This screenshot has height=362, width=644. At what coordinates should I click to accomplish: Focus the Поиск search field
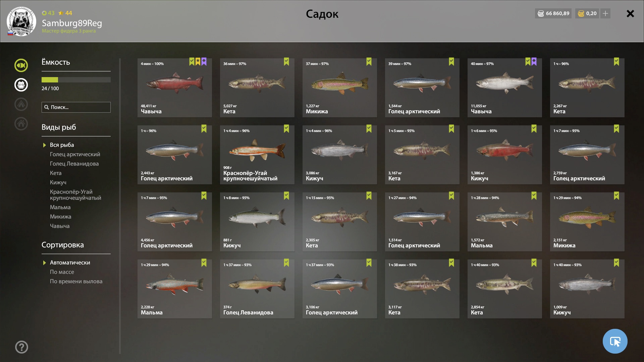76,107
